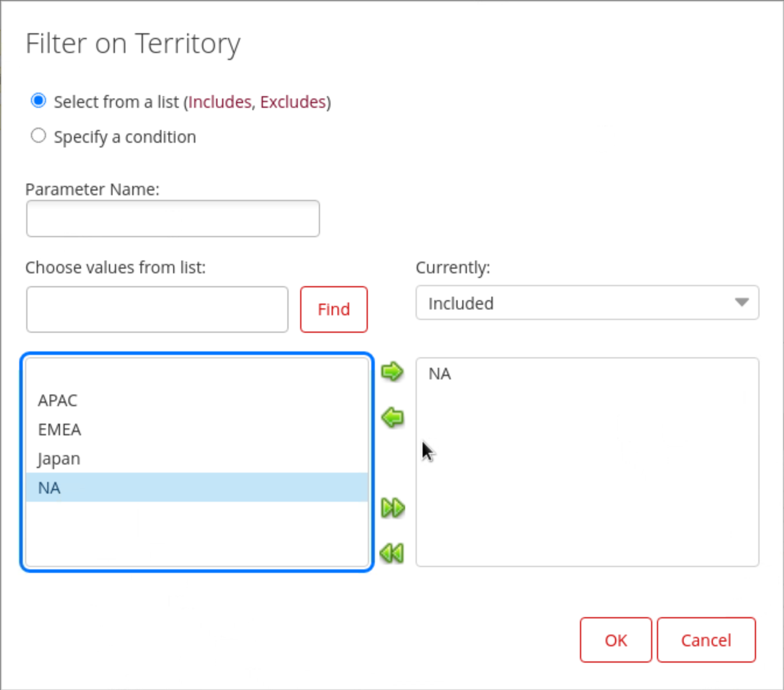Click the dropdown arrow beside Included
The width and height of the screenshot is (784, 690).
click(x=741, y=302)
